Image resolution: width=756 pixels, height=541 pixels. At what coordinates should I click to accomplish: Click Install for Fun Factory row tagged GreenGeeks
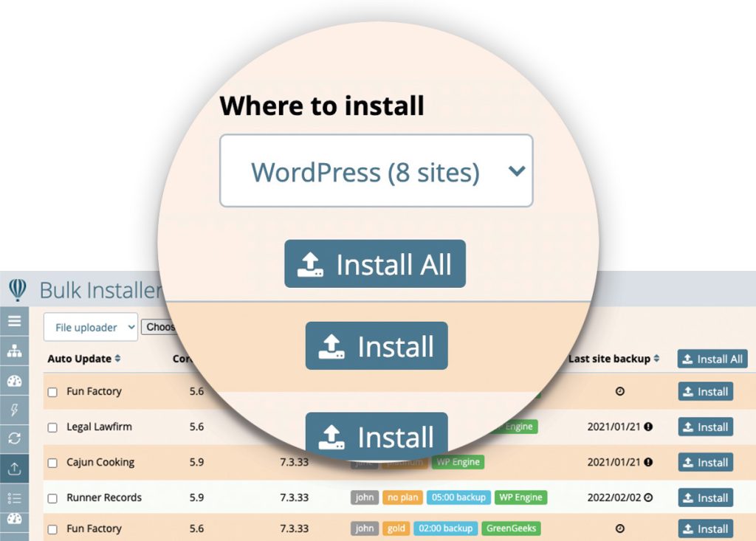(x=705, y=529)
